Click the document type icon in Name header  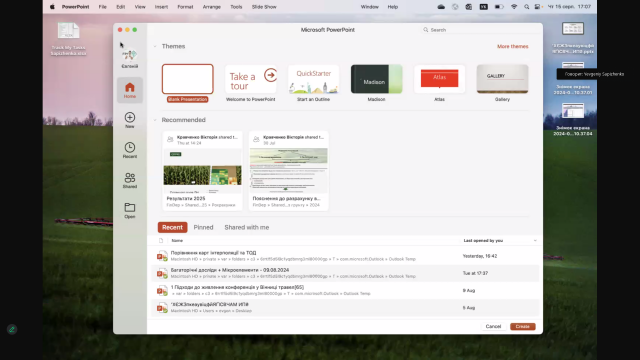tap(161, 240)
